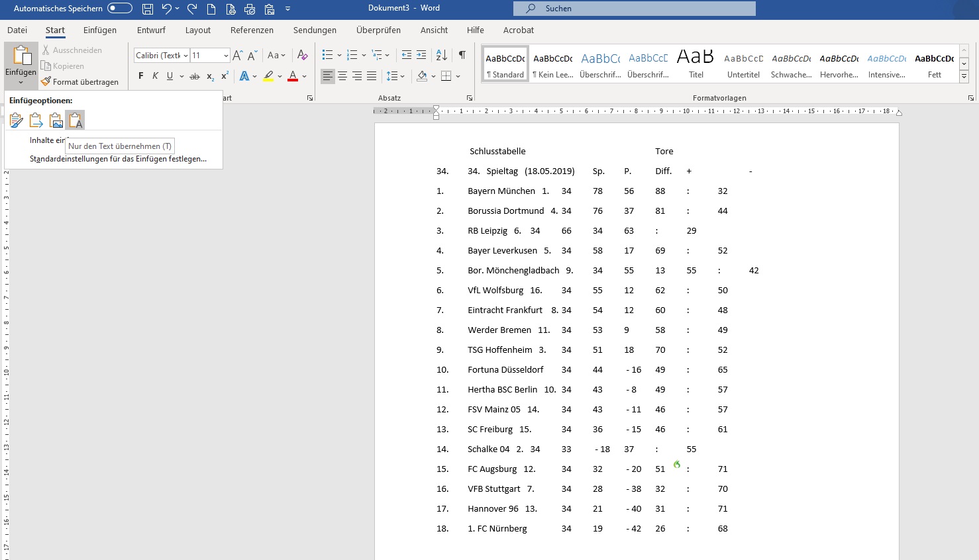Increase the paragraph indent
The width and height of the screenshot is (979, 560).
click(421, 56)
